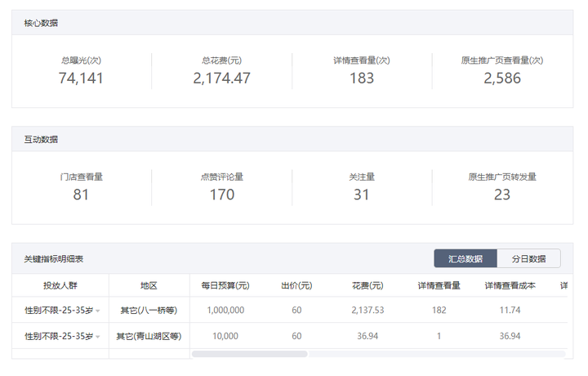Image resolution: width=588 pixels, height=376 pixels.
Task: Click the 10,000 daily budget cell
Action: (x=225, y=336)
